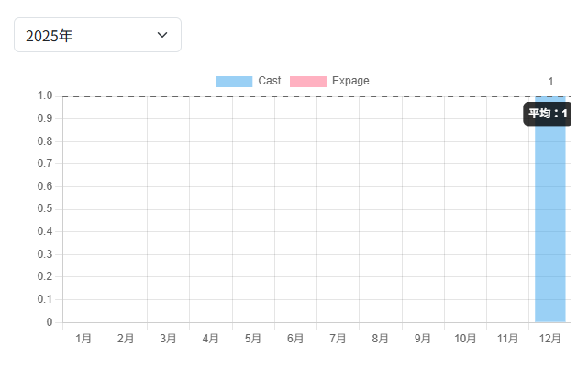Screen dimensions: 588x380
Task: Click the 0 y-axis tick label
Action: [50, 322]
